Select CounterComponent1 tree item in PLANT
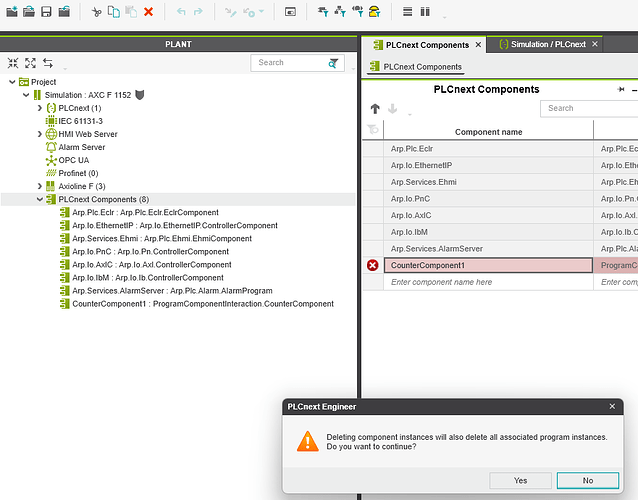638x500 pixels. pyautogui.click(x=203, y=303)
